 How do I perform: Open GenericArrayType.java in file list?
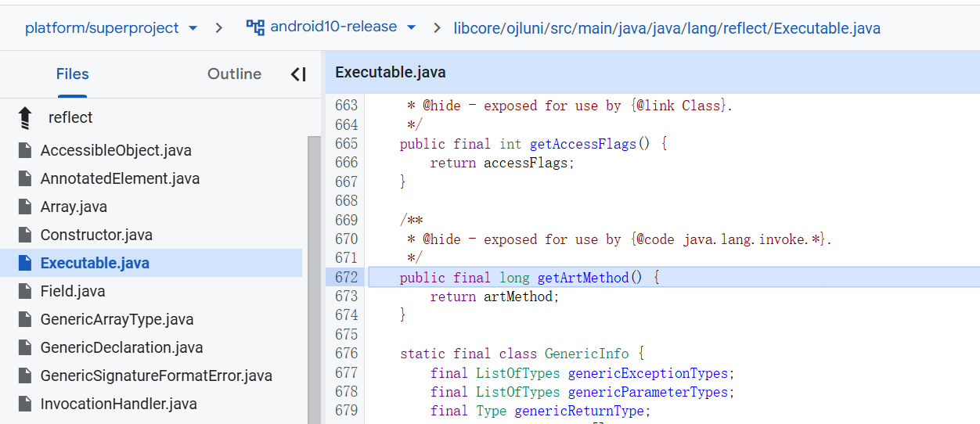pos(117,319)
